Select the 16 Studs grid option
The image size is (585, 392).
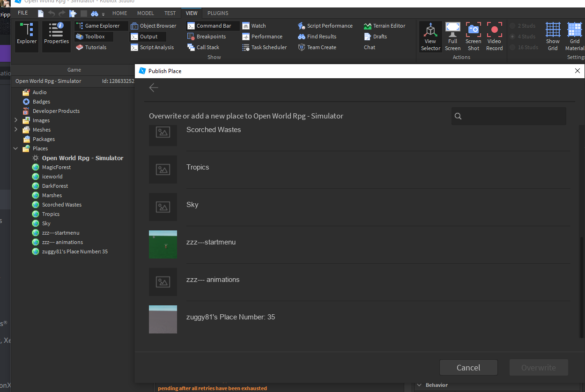(525, 47)
